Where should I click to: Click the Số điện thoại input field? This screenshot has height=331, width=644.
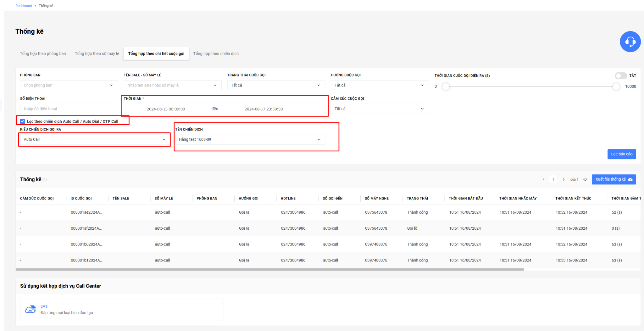click(69, 109)
